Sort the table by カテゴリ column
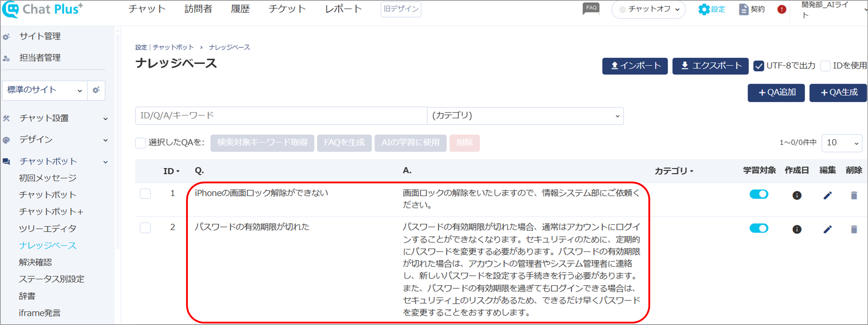Image resolution: width=868 pixels, height=325 pixels. 674,171
